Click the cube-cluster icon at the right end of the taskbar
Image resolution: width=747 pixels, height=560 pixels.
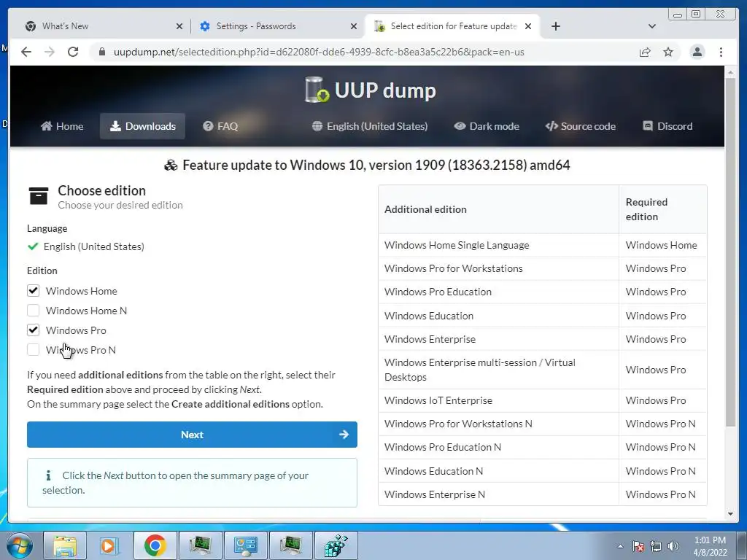(x=336, y=545)
